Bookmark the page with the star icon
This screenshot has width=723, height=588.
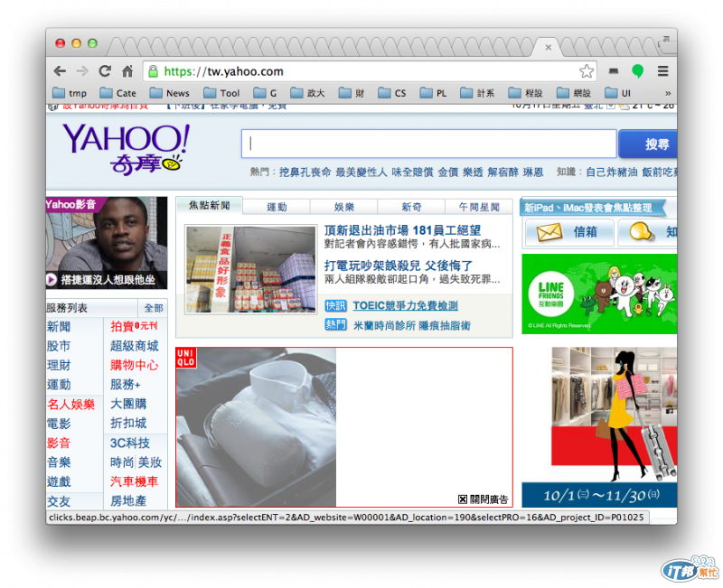[586, 71]
